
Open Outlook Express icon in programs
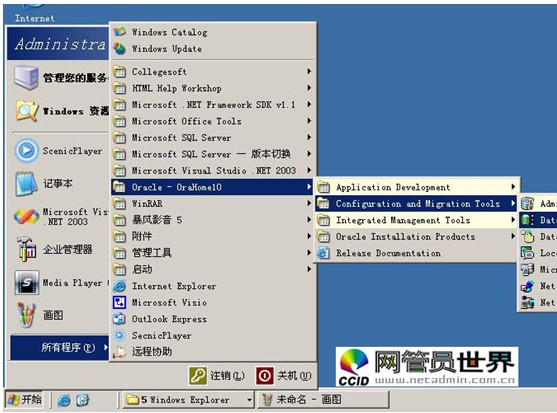click(120, 319)
